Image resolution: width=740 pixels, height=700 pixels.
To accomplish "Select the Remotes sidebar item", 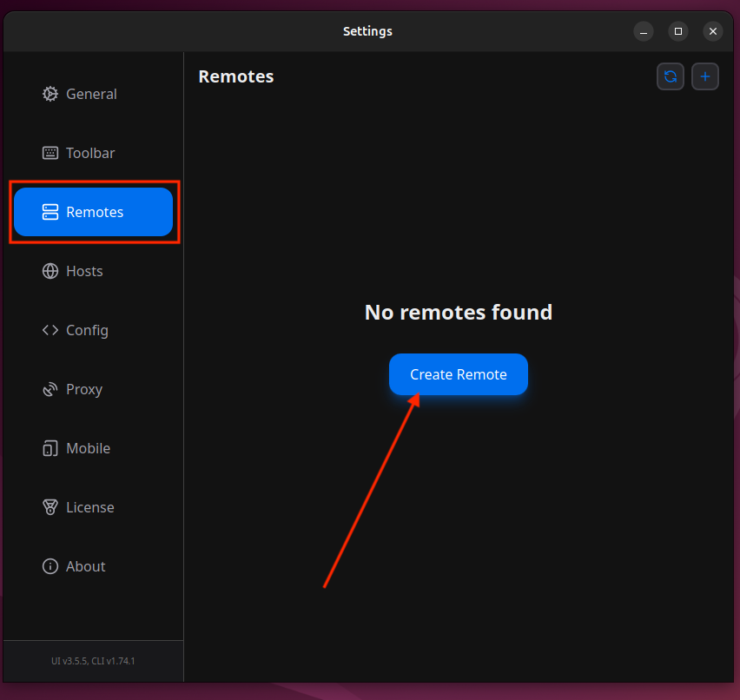I will point(94,212).
